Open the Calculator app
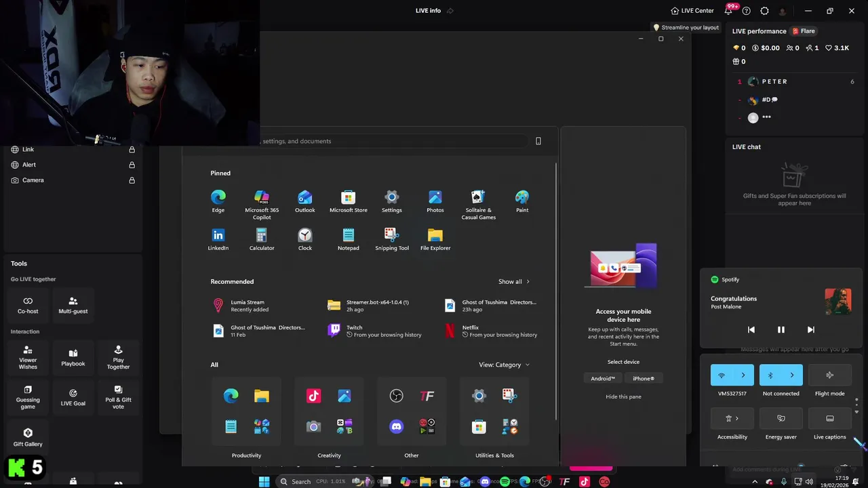 coord(262,239)
